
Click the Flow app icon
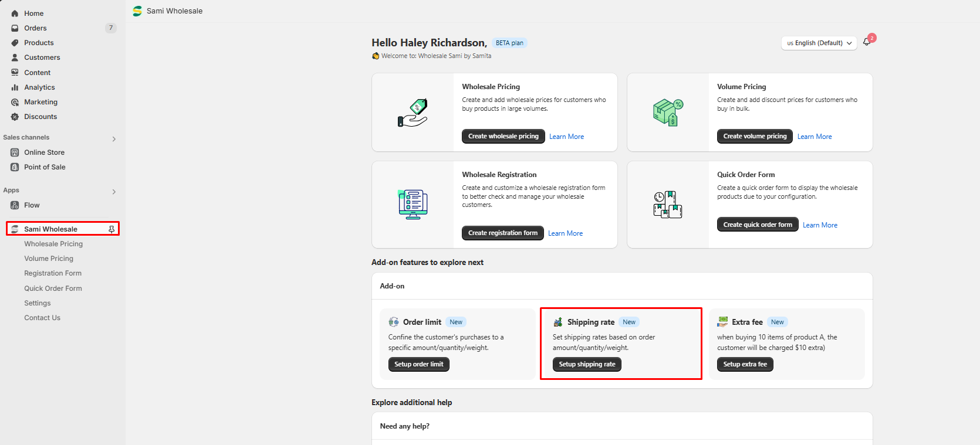(15, 205)
